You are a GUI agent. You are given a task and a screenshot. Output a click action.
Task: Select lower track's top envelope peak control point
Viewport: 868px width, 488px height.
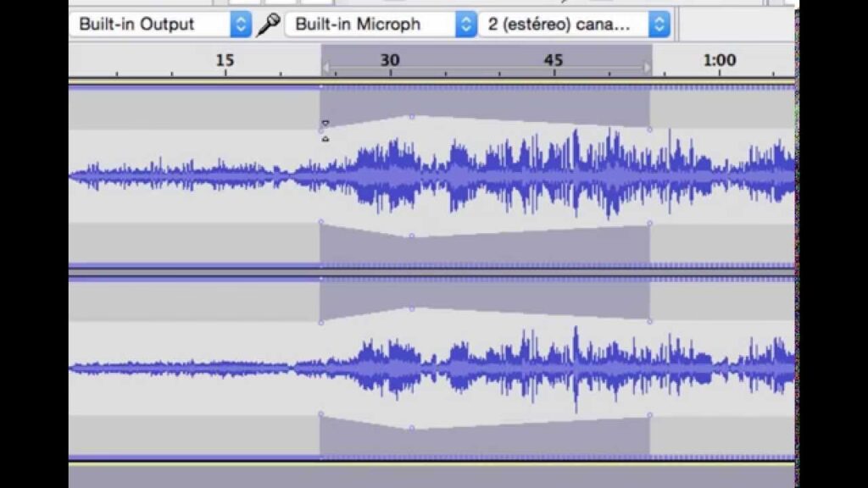click(412, 309)
